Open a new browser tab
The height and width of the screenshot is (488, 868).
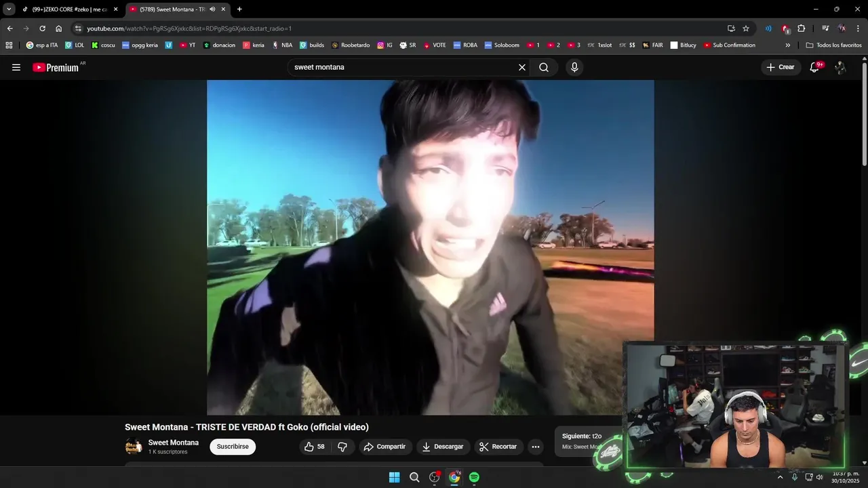point(239,9)
